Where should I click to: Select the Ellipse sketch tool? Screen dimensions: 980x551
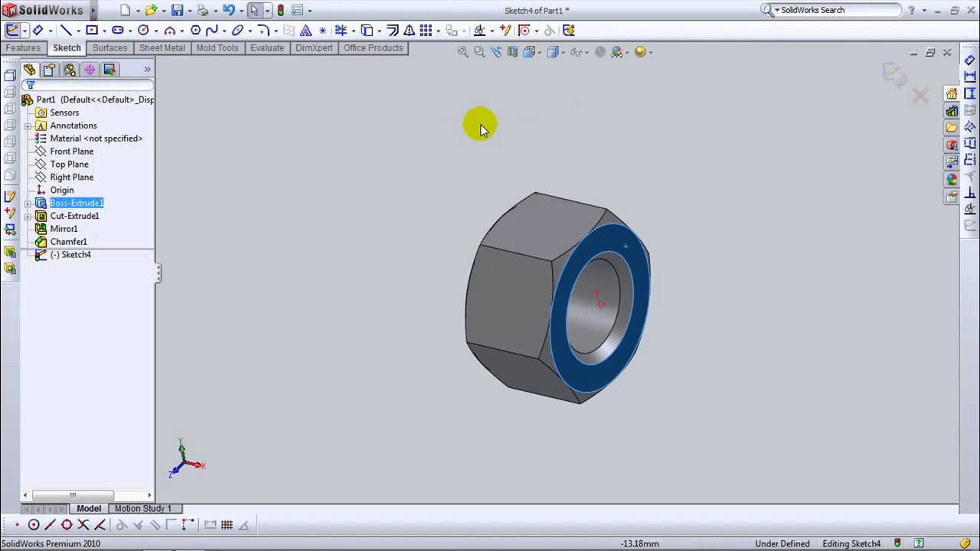pos(237,31)
